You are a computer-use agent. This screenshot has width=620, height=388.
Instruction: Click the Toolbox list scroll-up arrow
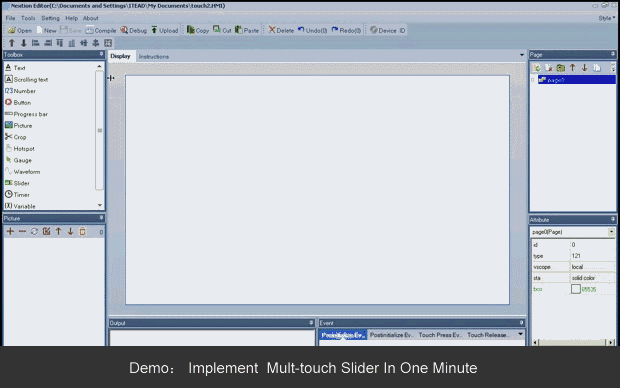tap(100, 66)
